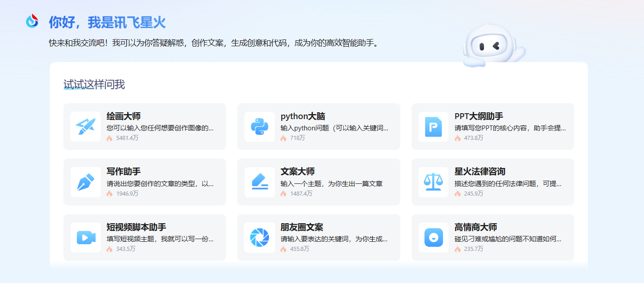The height and width of the screenshot is (283, 644).
Task: Click flame icon beside 245.9万
Action: [457, 194]
